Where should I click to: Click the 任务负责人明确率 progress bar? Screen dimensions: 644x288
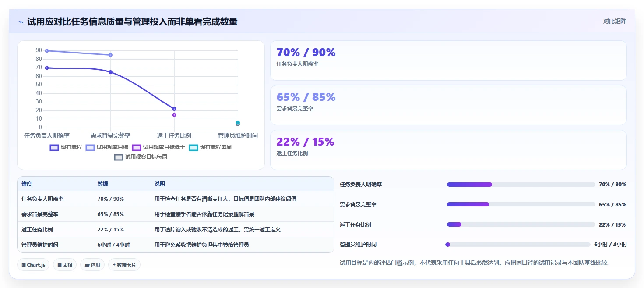click(521, 185)
